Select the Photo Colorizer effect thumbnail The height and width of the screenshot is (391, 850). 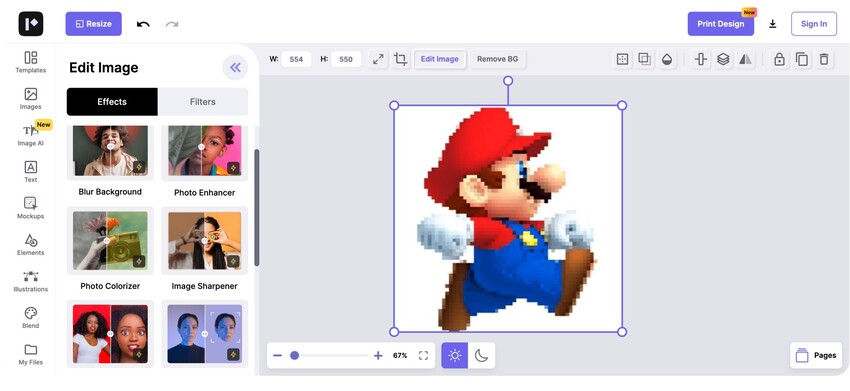tap(110, 240)
